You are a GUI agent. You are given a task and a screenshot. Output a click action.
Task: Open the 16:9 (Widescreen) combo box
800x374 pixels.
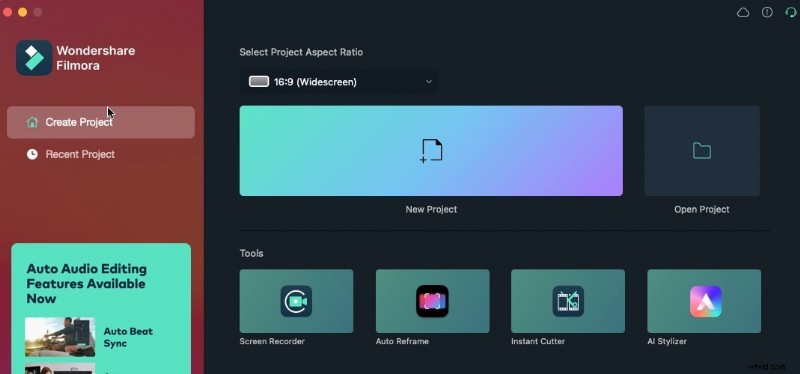point(339,82)
